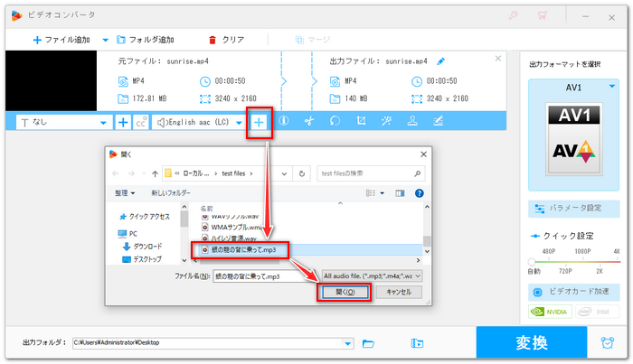The width and height of the screenshot is (633, 364).
Task: Toggle Intel hardware acceleration
Action: pos(599,312)
